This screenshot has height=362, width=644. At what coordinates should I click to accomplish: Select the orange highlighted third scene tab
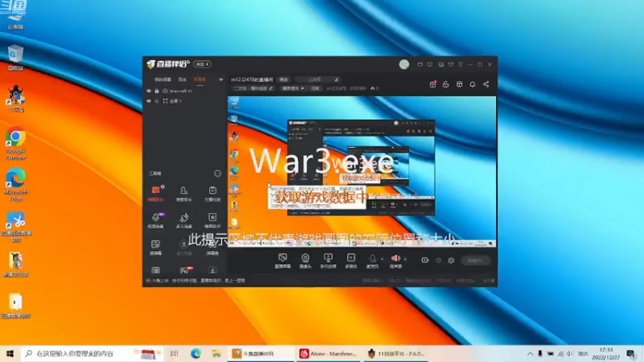(200, 79)
